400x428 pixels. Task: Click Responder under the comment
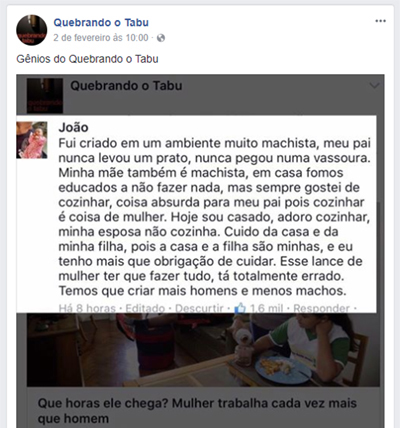[x=321, y=308]
